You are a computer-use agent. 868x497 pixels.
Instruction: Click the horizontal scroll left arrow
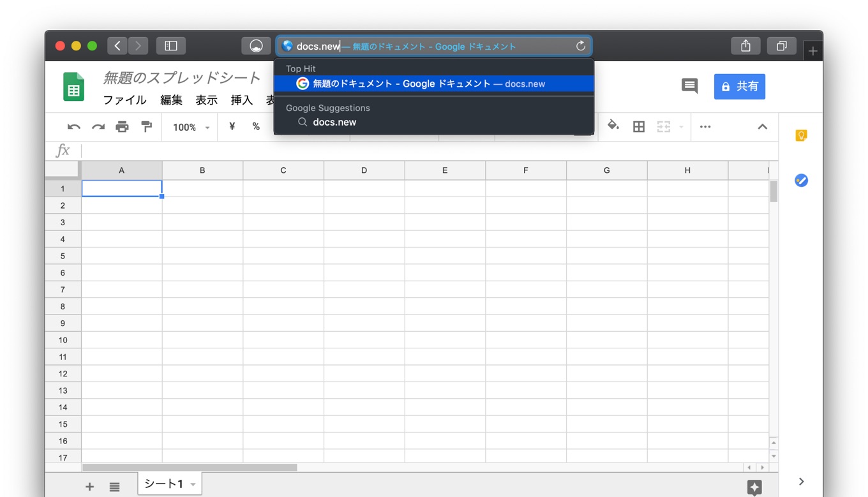pos(750,468)
